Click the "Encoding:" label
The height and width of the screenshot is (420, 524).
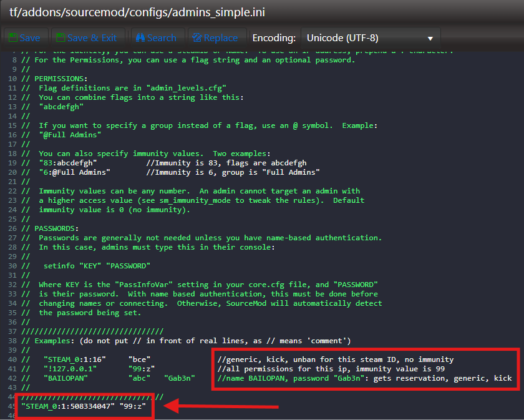point(274,38)
